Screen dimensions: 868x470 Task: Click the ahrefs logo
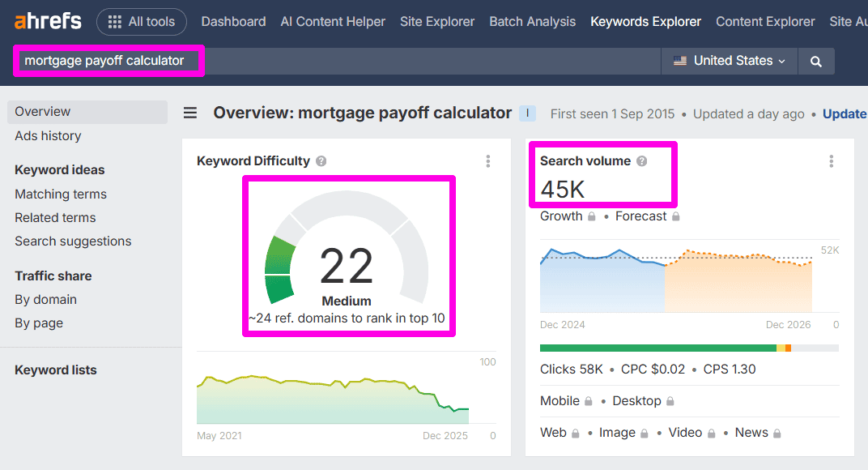pos(46,21)
